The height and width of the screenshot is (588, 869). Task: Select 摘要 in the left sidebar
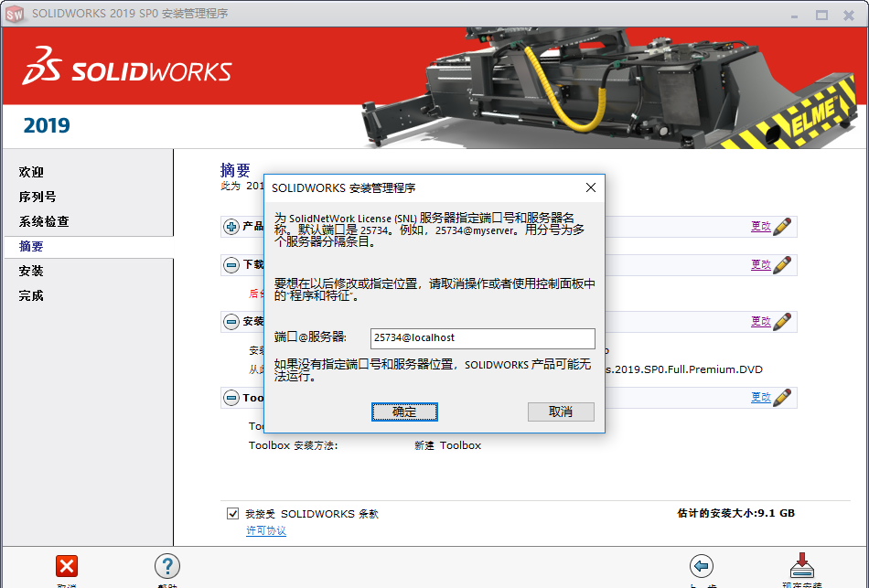[31, 247]
